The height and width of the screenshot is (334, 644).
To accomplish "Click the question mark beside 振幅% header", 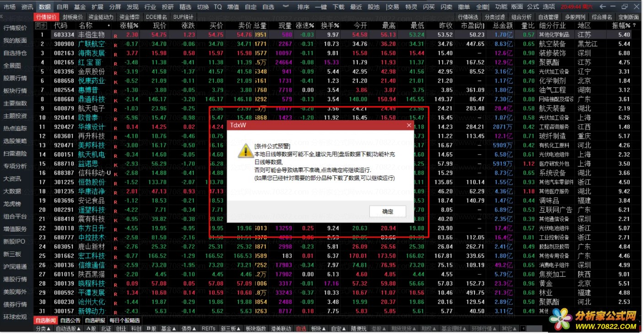I will point(634,26).
